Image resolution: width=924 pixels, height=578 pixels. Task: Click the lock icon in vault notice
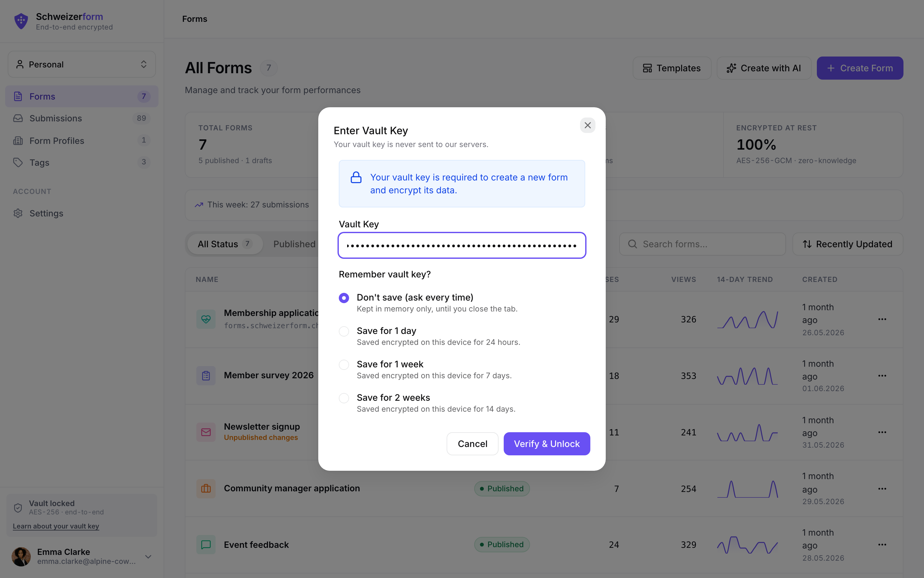356,177
